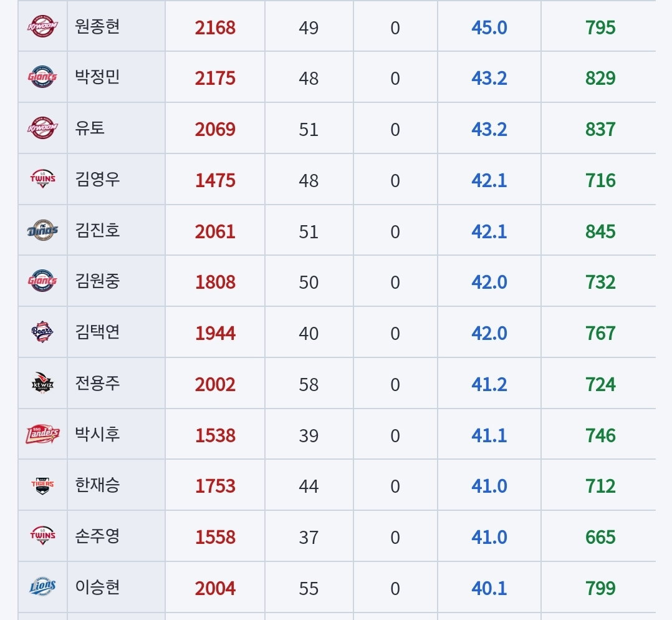672x620 pixels.
Task: Click the blue value 45.0
Action: pyautogui.click(x=489, y=28)
